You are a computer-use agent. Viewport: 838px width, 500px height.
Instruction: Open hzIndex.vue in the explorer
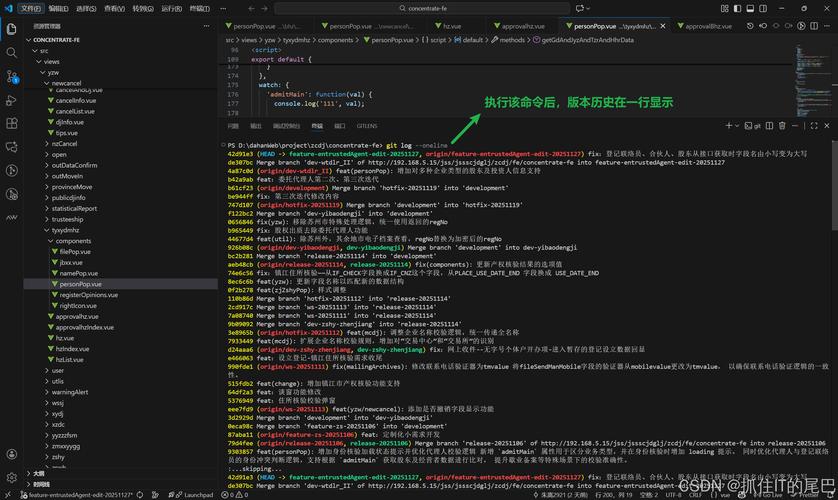(x=72, y=349)
